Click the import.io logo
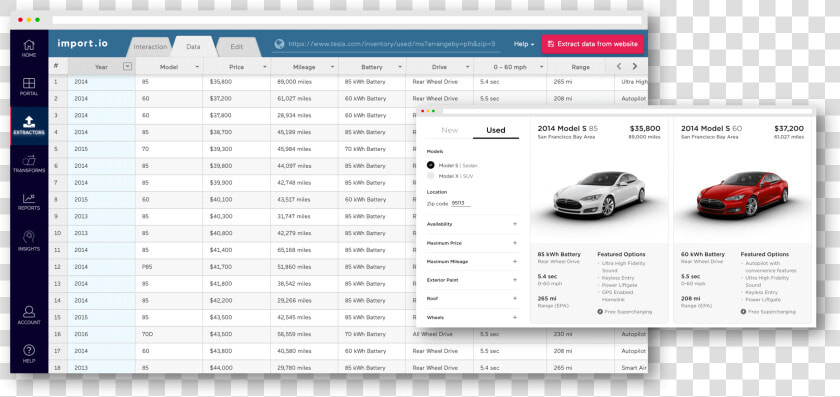This screenshot has height=397, width=840. [x=82, y=43]
